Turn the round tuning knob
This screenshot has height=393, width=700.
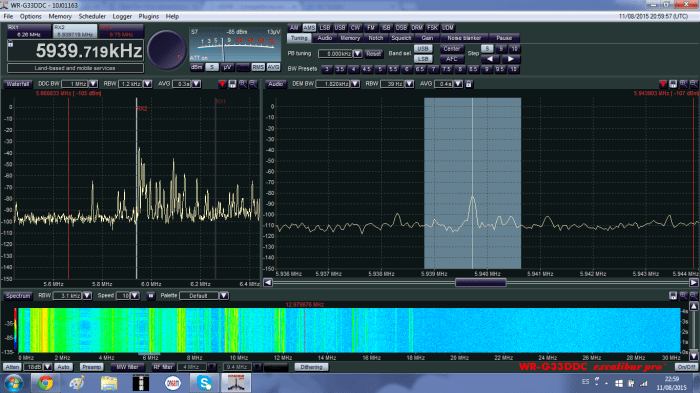pyautogui.click(x=167, y=50)
